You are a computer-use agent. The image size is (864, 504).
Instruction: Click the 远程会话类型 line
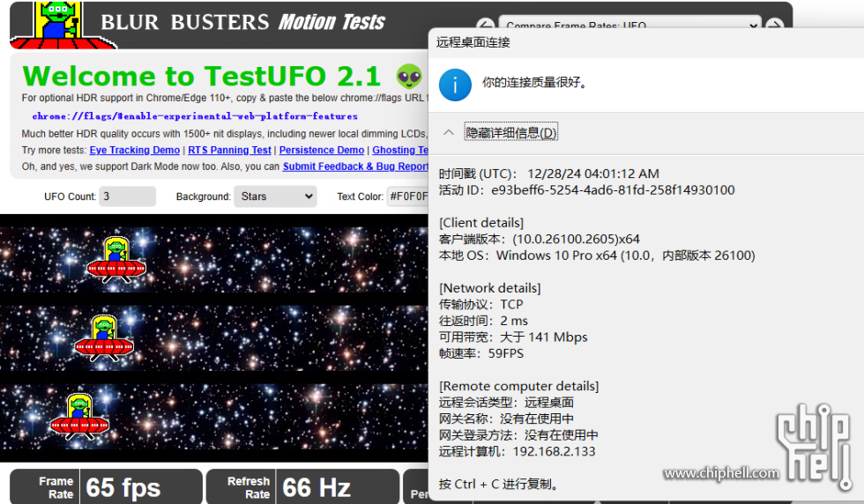point(506,403)
